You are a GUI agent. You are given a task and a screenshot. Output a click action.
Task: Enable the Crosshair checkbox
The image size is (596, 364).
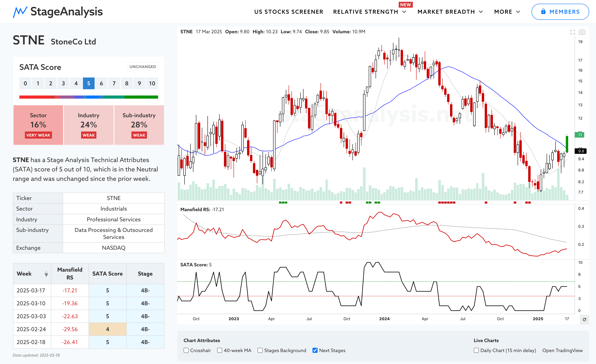(186, 350)
